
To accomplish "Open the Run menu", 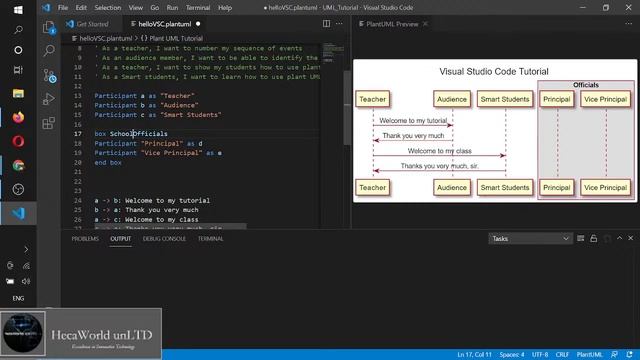I will coord(172,8).
